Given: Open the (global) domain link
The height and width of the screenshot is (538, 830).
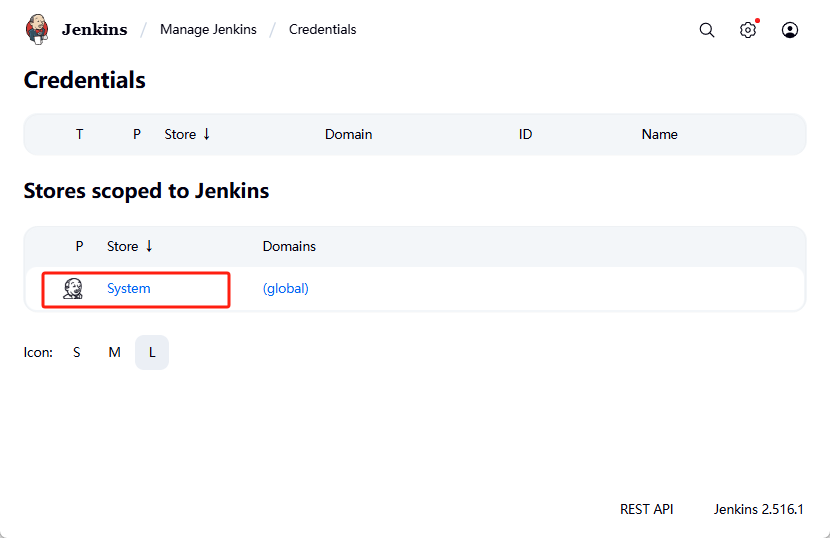Looking at the screenshot, I should tap(285, 289).
